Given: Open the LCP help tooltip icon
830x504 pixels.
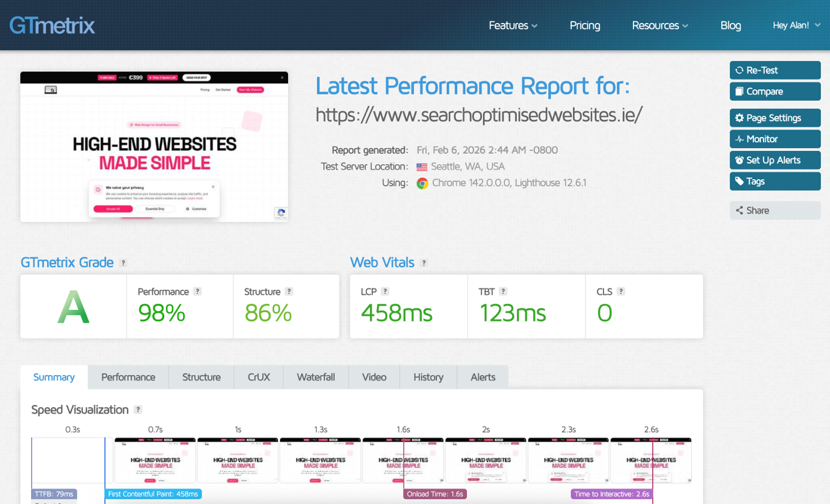Looking at the screenshot, I should [x=386, y=291].
